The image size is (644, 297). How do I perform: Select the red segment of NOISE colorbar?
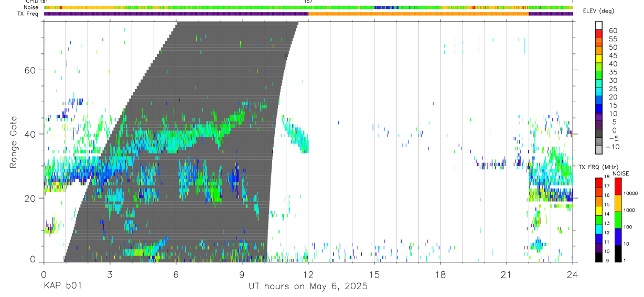618,186
